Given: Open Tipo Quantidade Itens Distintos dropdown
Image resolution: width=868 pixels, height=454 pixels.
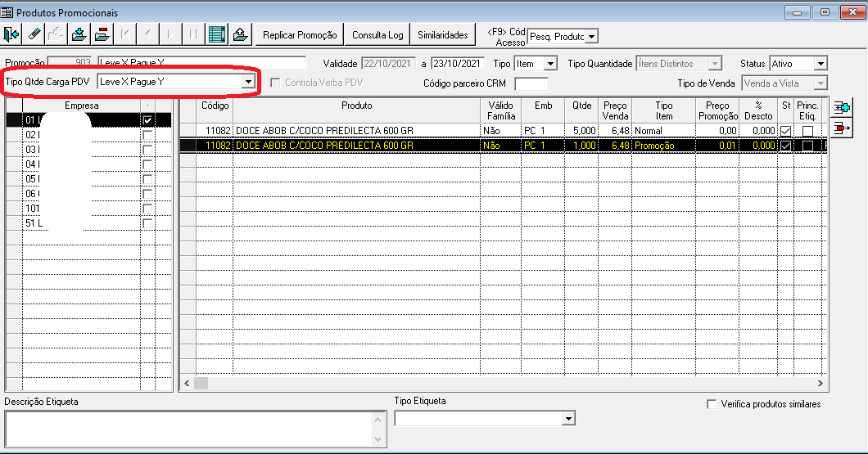Looking at the screenshot, I should click(715, 64).
